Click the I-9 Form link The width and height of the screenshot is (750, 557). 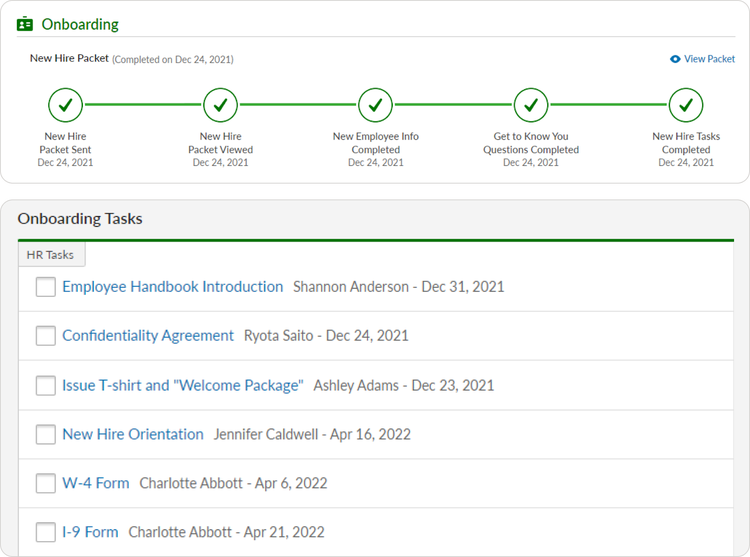(90, 532)
